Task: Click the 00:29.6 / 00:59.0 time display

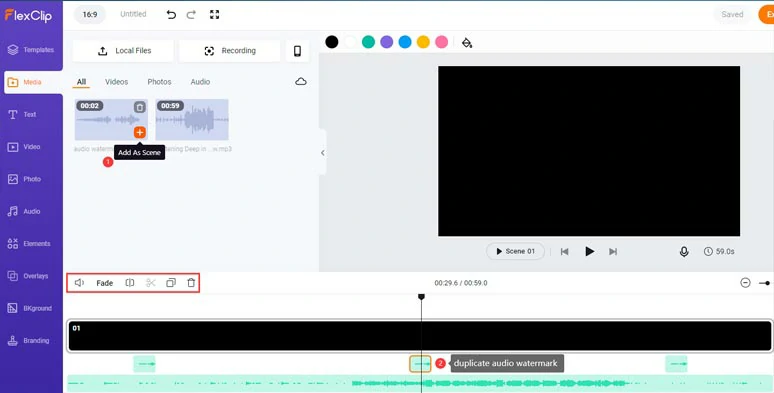Action: point(461,283)
